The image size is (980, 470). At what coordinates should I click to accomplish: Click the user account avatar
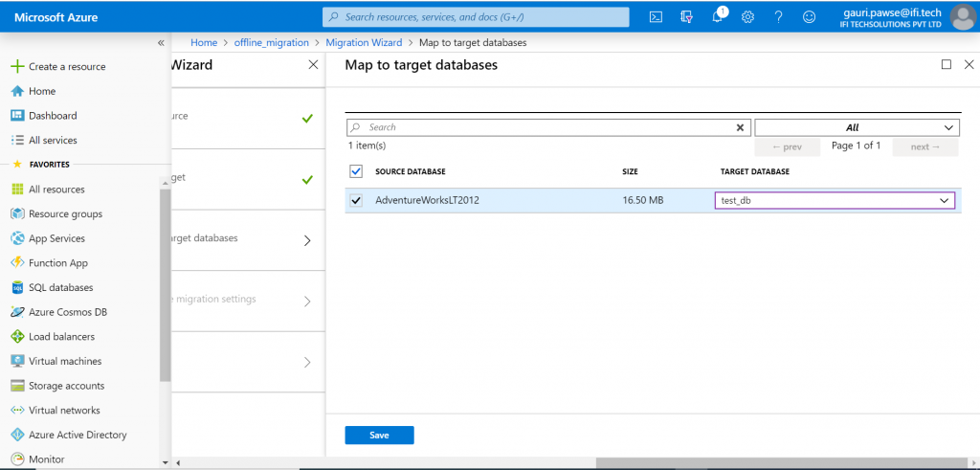963,17
